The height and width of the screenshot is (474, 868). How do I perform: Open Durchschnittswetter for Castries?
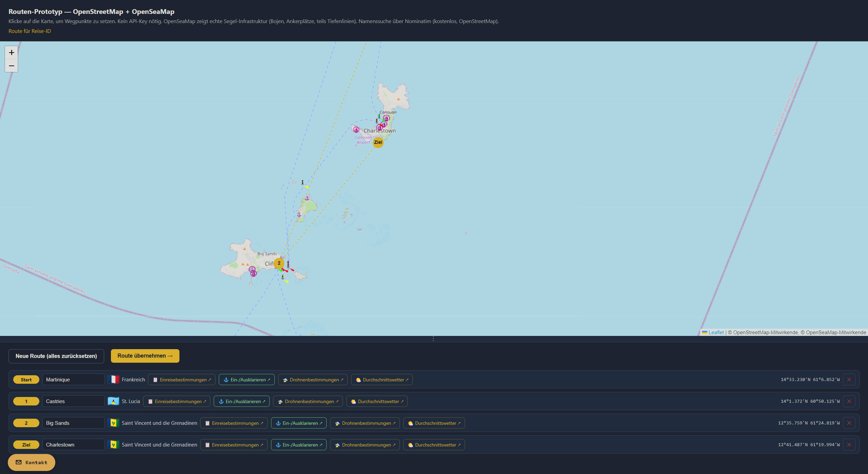coord(377,401)
